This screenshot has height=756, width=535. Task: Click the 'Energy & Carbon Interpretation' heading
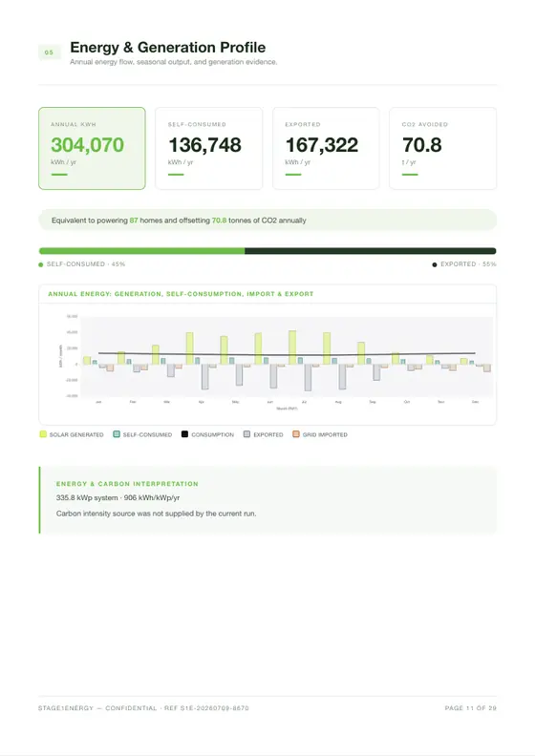click(127, 484)
